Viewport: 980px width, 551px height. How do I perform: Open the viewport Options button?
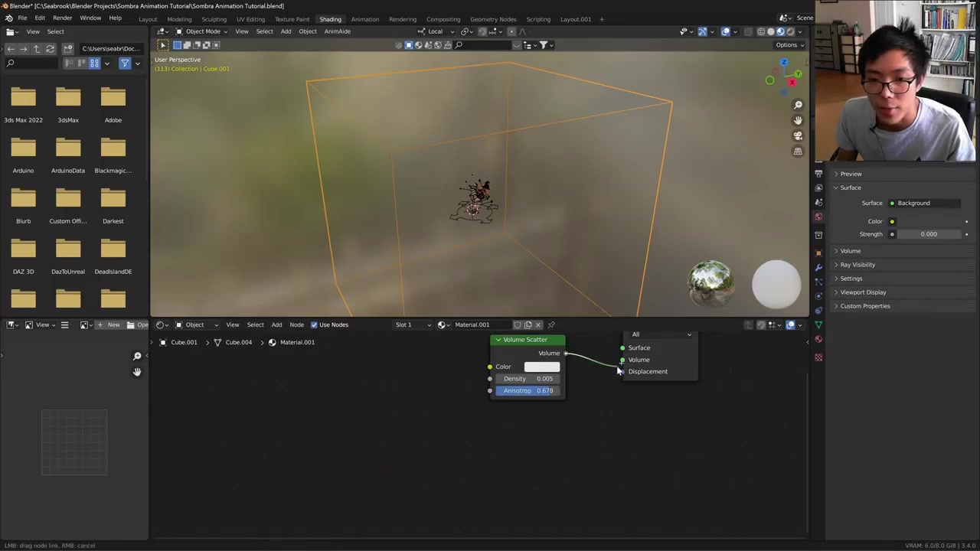tap(789, 44)
